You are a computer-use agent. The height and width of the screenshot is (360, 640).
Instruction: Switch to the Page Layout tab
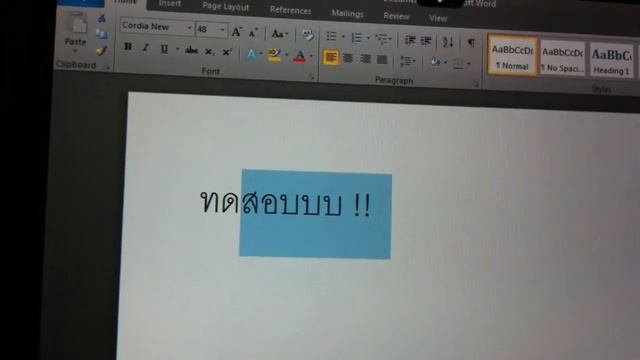tap(226, 6)
